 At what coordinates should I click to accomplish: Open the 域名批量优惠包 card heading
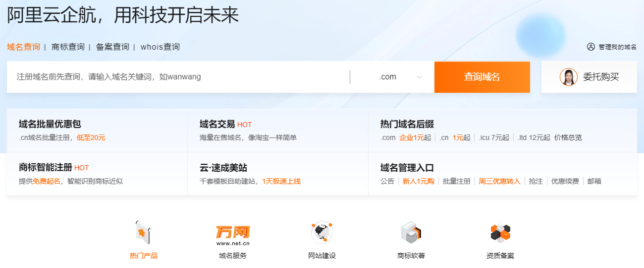tap(50, 124)
